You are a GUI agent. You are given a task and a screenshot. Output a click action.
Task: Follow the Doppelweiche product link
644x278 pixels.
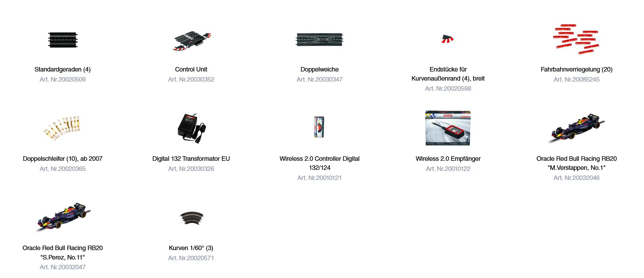pos(319,69)
